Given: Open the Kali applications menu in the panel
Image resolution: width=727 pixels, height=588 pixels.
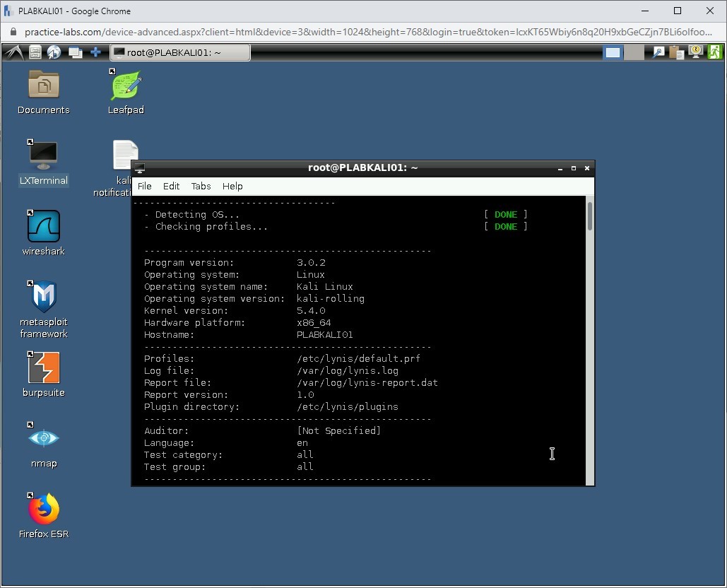Looking at the screenshot, I should coord(14,52).
